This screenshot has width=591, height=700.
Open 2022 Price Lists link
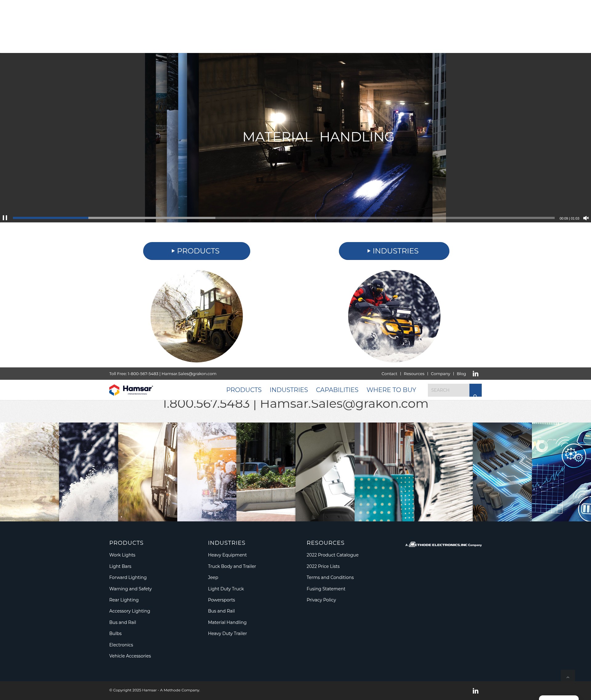click(x=323, y=566)
